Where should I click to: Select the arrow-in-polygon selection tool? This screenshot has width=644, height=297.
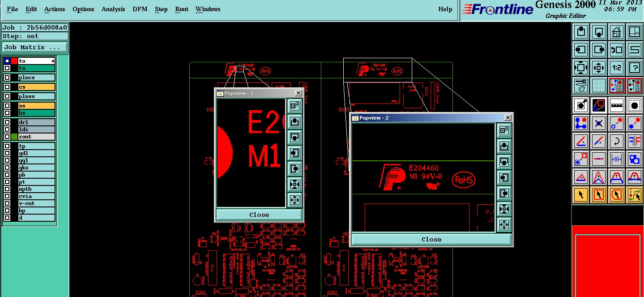click(x=617, y=195)
